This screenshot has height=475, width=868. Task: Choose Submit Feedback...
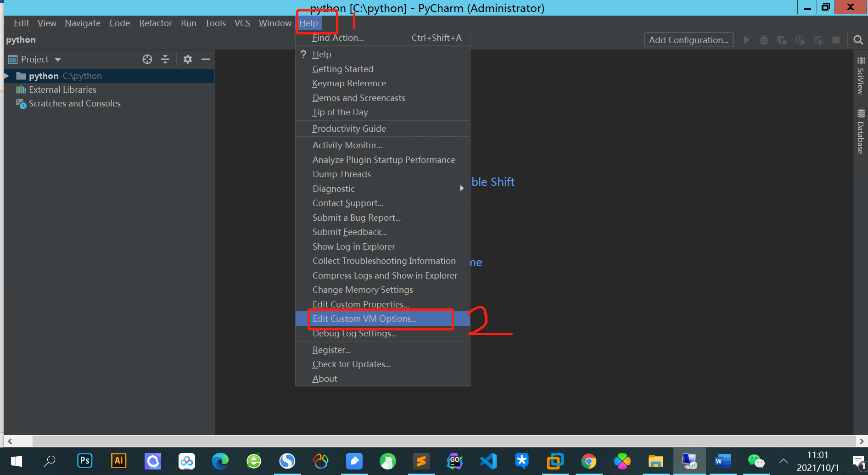pos(383,232)
